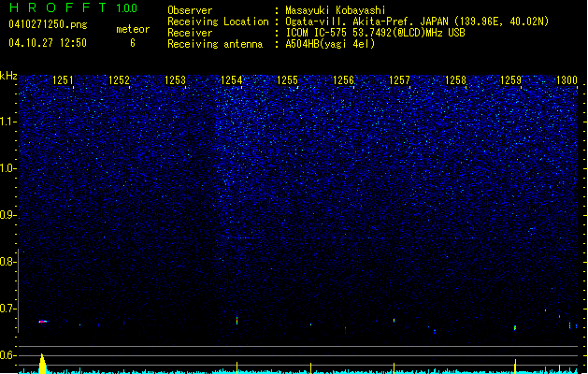The width and height of the screenshot is (588, 374).
Task: Click the 1253 time axis label
Action: click(175, 80)
